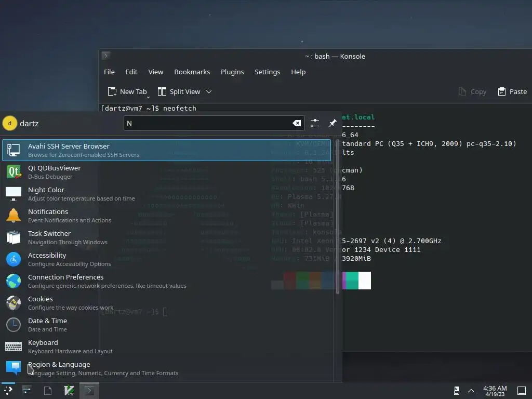This screenshot has height=399, width=532.
Task: Click 'Adjust color temperature based on time' text
Action: pyautogui.click(x=82, y=198)
